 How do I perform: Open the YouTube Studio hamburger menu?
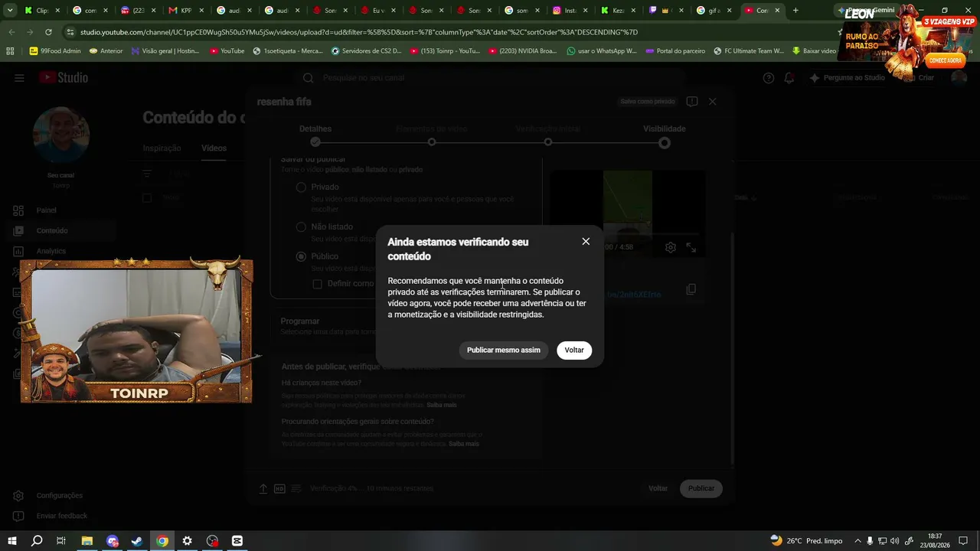pyautogui.click(x=19, y=78)
